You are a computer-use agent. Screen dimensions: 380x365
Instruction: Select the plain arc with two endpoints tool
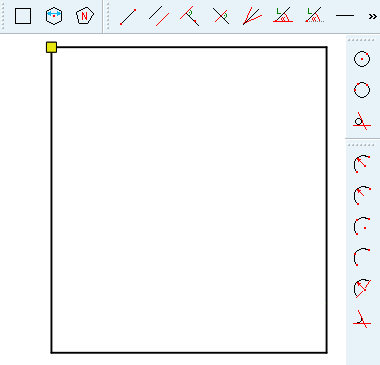(362, 257)
